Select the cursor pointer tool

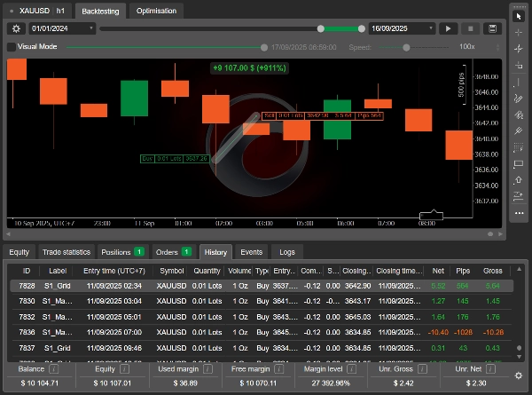(519, 16)
